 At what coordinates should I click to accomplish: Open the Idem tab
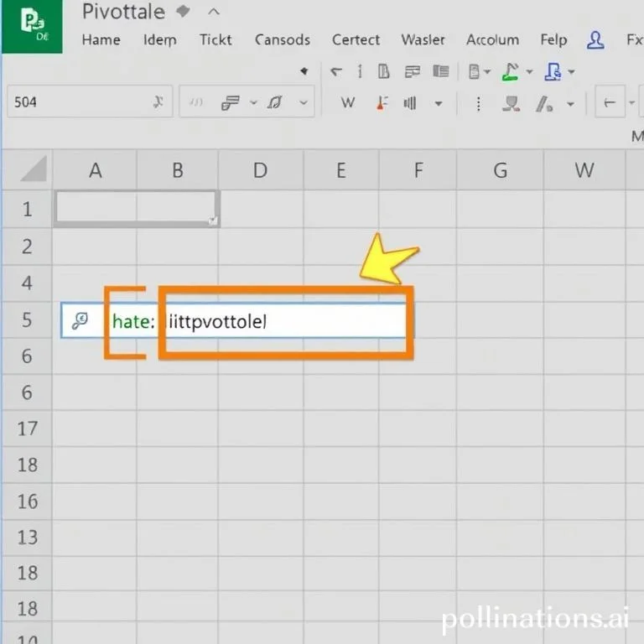(160, 40)
